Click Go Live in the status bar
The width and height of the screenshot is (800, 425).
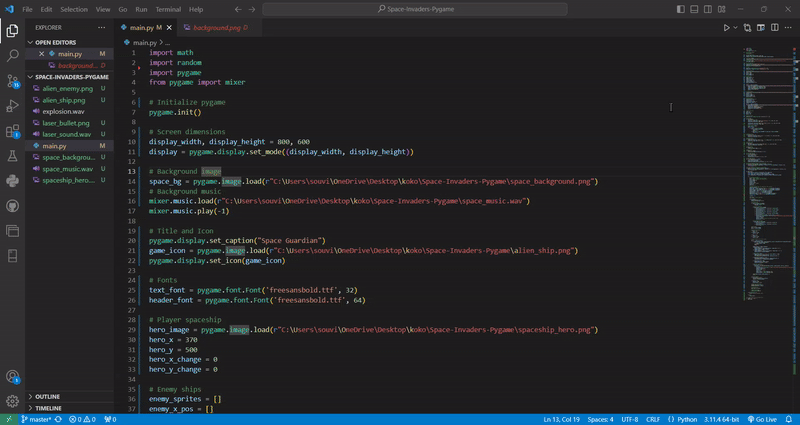[x=758, y=419]
